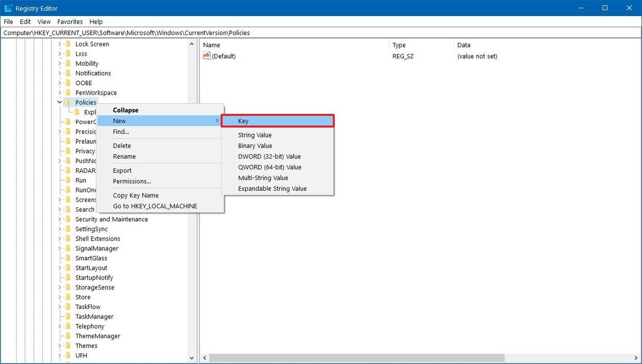This screenshot has height=364, width=642.
Task: Open the Favorites menu
Action: 70,21
